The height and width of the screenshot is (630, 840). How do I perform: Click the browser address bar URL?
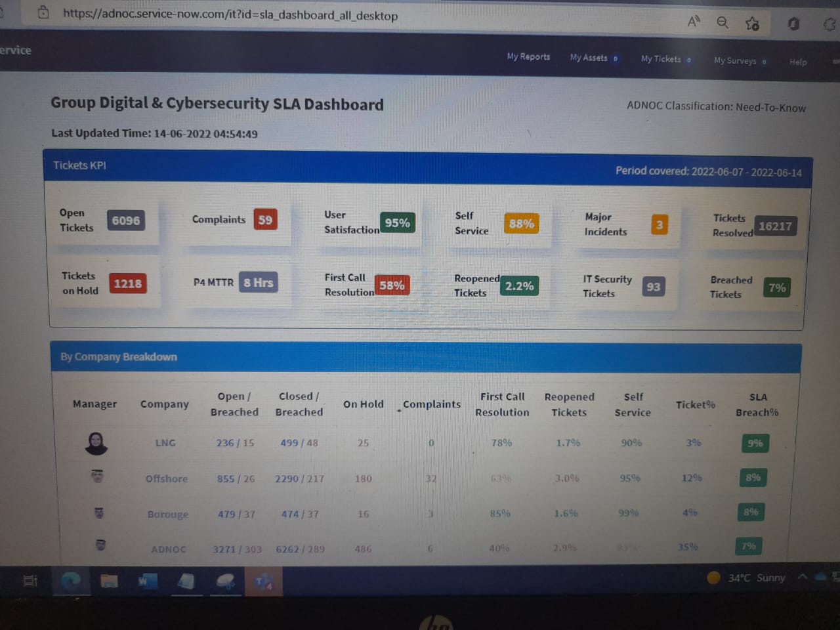pyautogui.click(x=230, y=14)
